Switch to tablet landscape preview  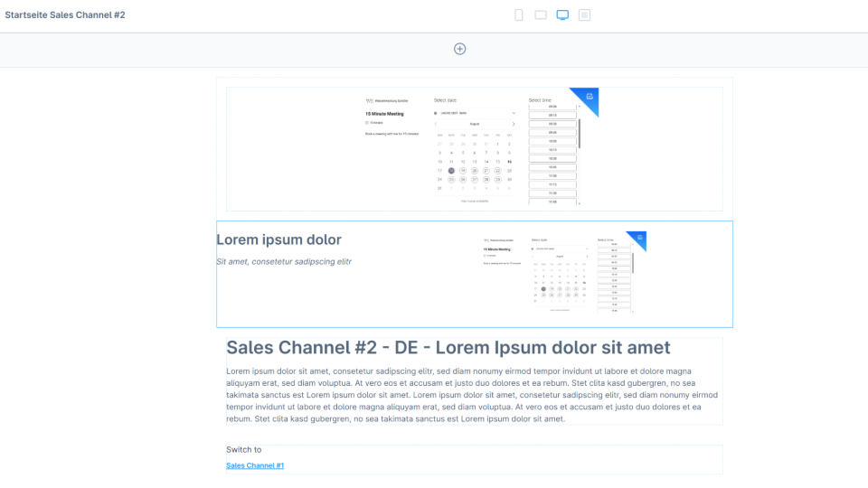point(541,15)
